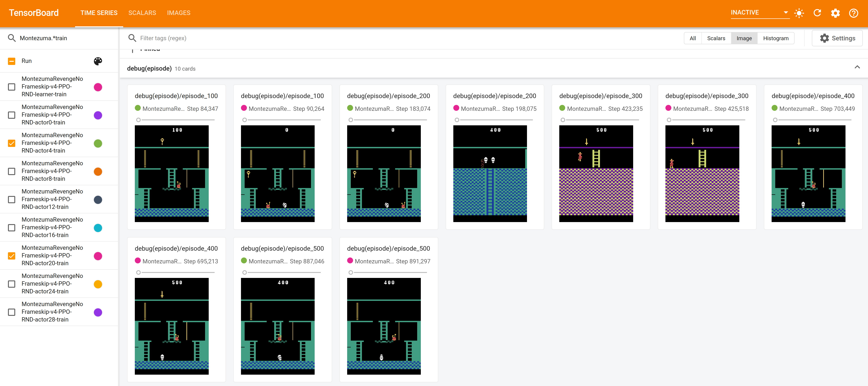Screen dimensions: 868x386
Task: Click step slider on episode_200 Step 183,074 card
Action: (x=388, y=120)
